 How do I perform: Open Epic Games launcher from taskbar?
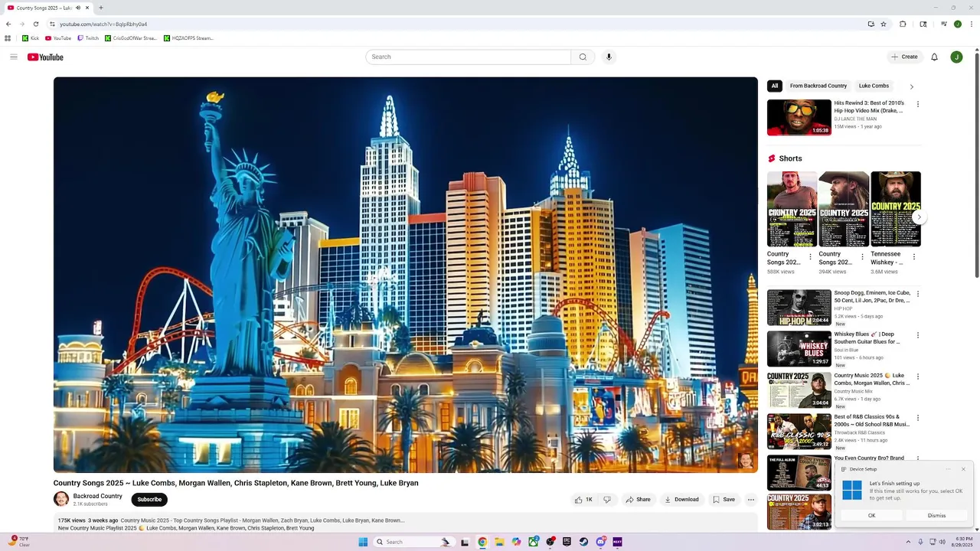(x=567, y=542)
